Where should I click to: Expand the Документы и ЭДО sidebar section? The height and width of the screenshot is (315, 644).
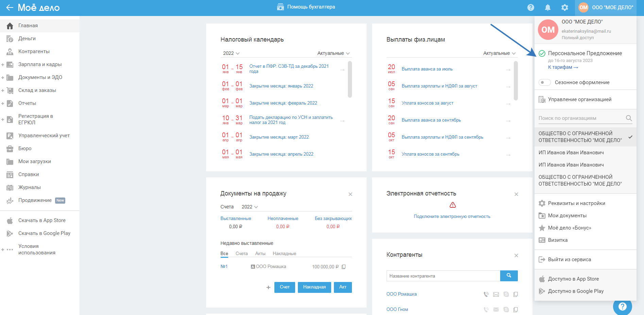(x=3, y=77)
